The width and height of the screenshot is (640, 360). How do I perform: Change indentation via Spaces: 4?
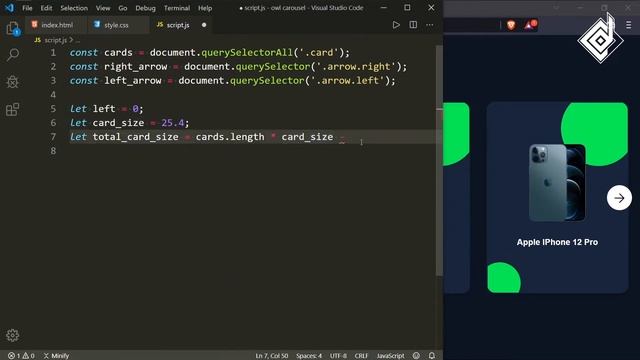(309, 356)
